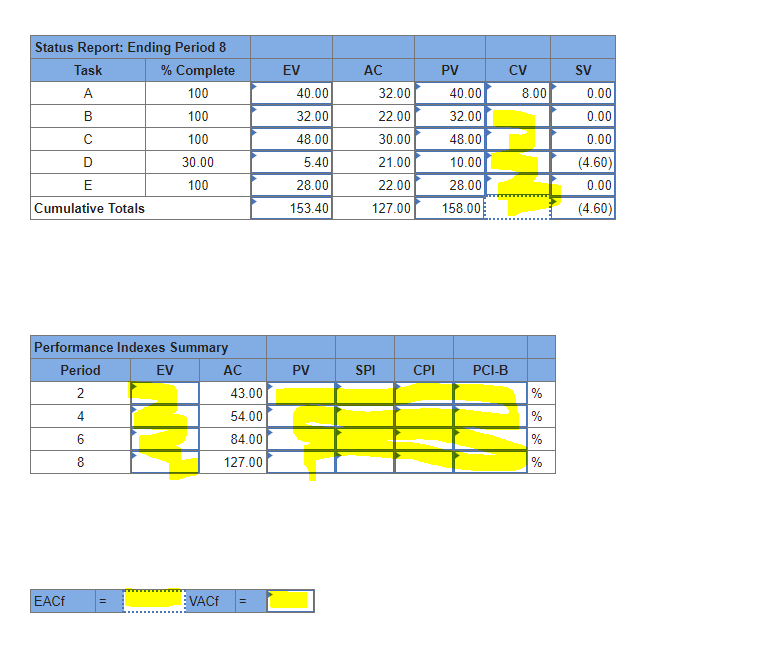This screenshot has width=776, height=666.
Task: Click the CV input field for task C
Action: [x=518, y=139]
